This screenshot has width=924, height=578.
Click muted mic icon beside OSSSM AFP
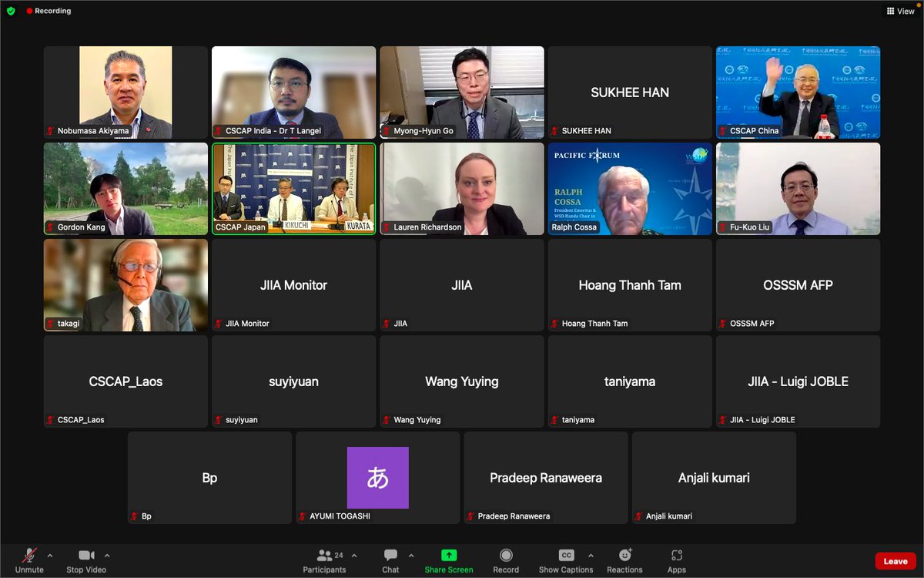723,324
